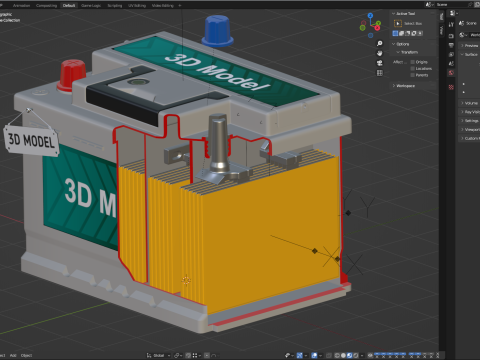Enable the Locations checkbox
Screen dimensions: 480x360
(413, 69)
